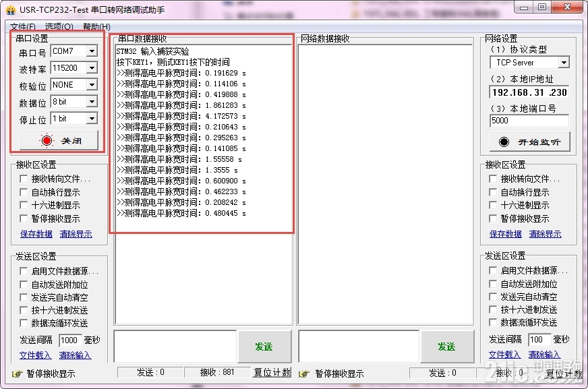Screen dimensions: 588x389
Task: Expand the 数据位 8 bit dropdown
Action: pos(92,102)
